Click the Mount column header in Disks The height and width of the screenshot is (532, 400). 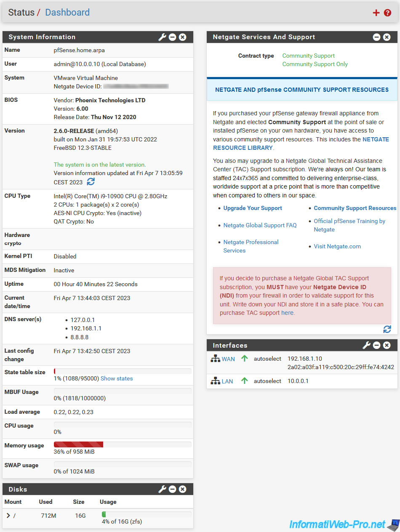click(13, 502)
